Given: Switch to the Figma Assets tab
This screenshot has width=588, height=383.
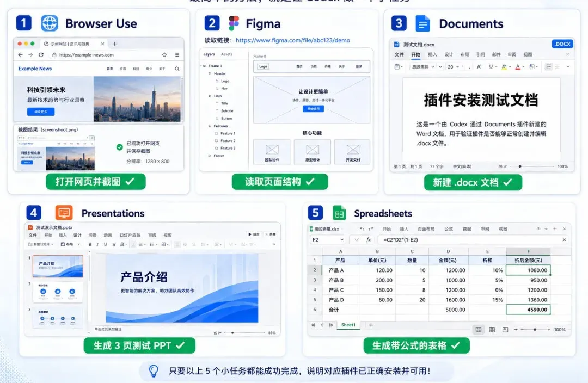Looking at the screenshot, I should point(226,54).
